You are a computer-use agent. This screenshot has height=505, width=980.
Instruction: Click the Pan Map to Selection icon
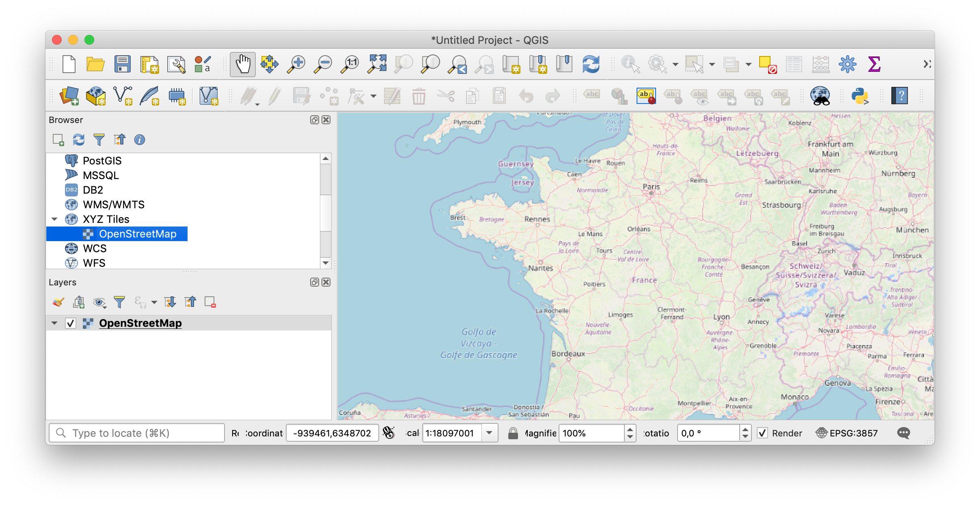coord(270,64)
